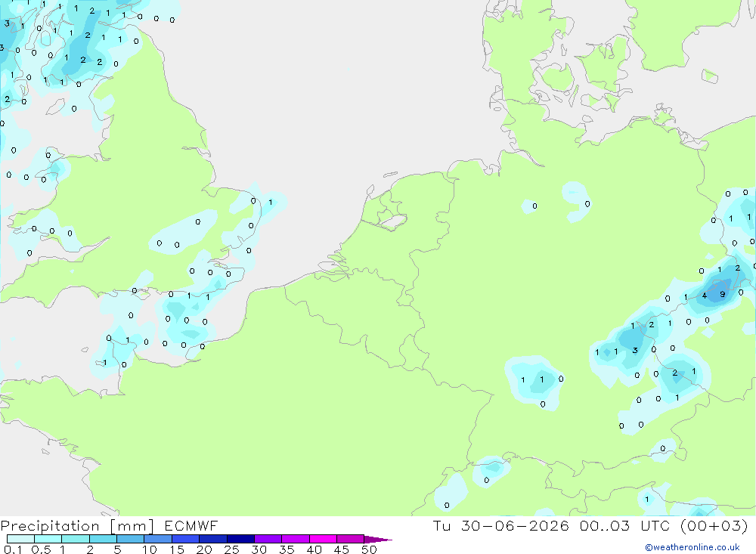Select the 2–5 mm legend color swatch
Image resolution: width=756 pixels, height=554 pixels.
point(103,539)
